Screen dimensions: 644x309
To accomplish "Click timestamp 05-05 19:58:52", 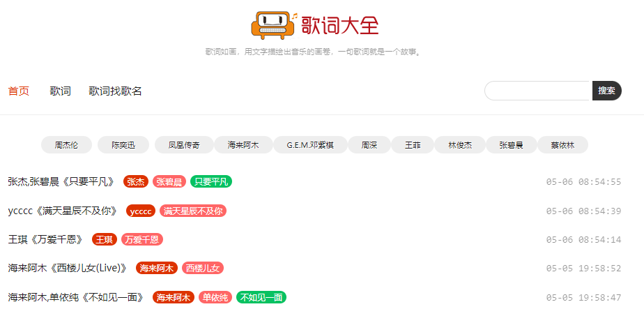I will point(583,269).
